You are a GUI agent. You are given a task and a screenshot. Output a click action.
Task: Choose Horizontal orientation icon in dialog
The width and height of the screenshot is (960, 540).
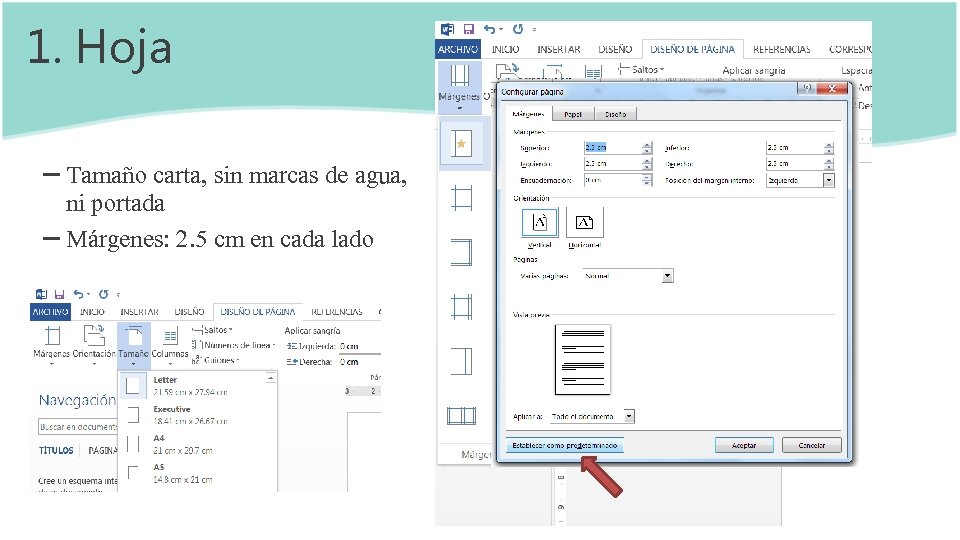(585, 222)
